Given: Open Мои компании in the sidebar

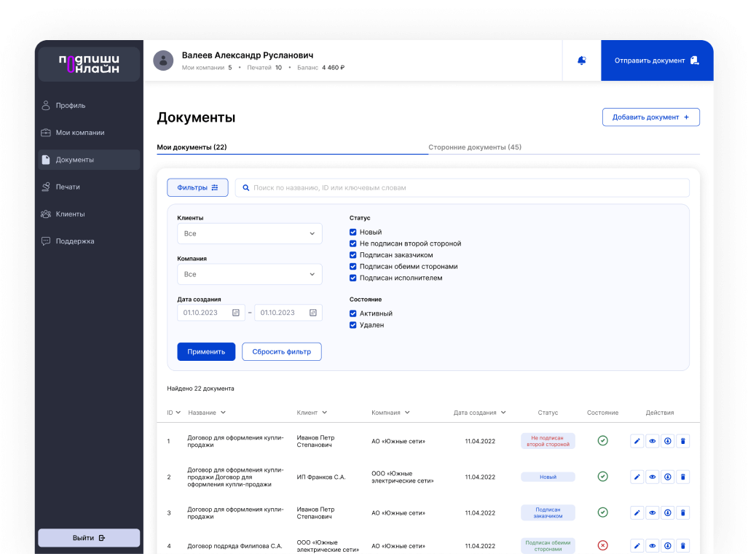Looking at the screenshot, I should point(89,132).
